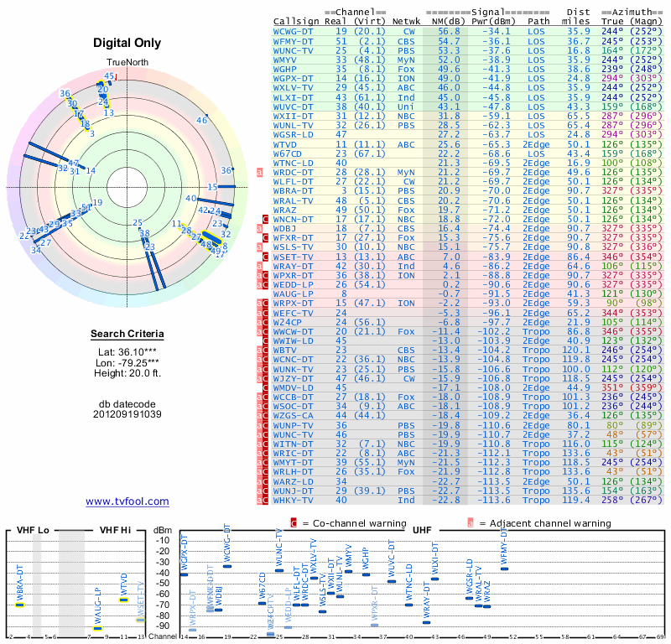The image size is (671, 644).
Task: Click WRPX-DT callsign in the table
Action: tap(293, 304)
